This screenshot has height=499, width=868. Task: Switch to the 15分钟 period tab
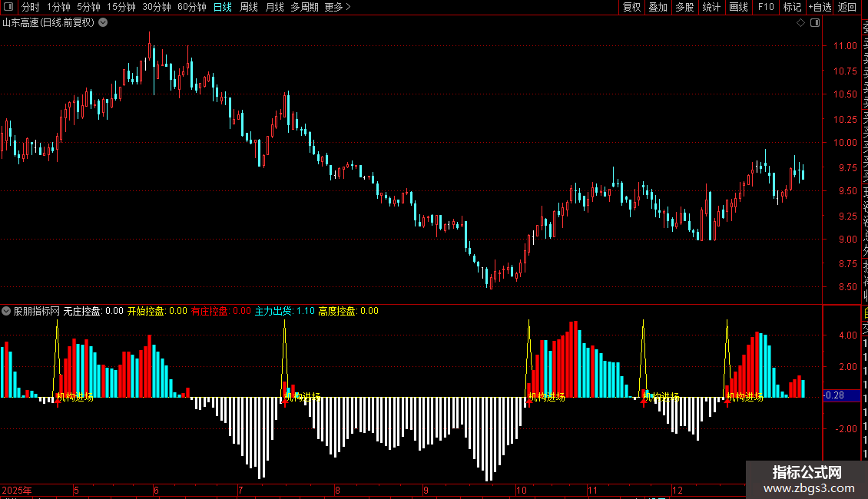[121, 7]
